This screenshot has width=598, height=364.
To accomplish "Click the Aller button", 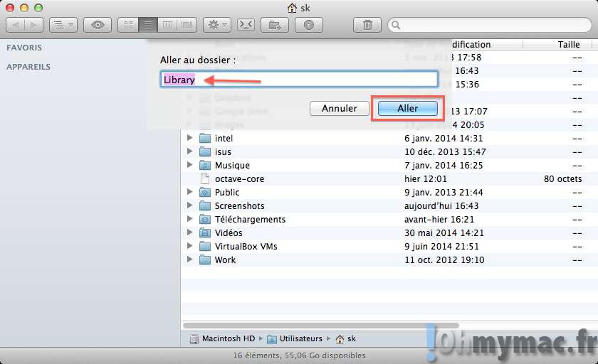I will coord(407,109).
